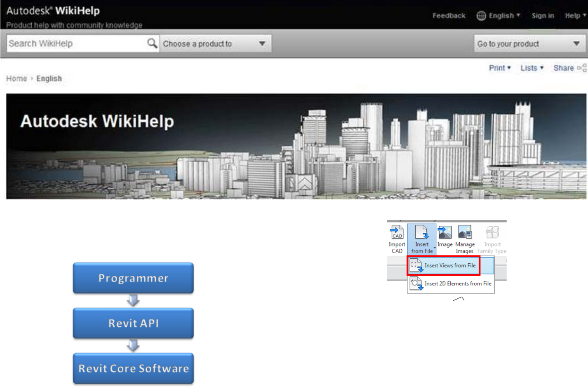This screenshot has width=588, height=389.
Task: Expand the Help dropdown menu
Action: click(x=576, y=16)
